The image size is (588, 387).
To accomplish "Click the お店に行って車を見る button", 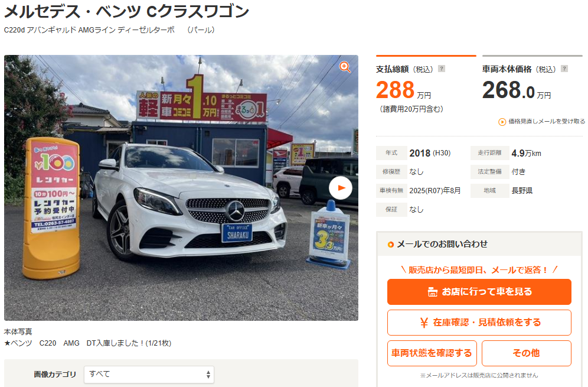I will [479, 292].
